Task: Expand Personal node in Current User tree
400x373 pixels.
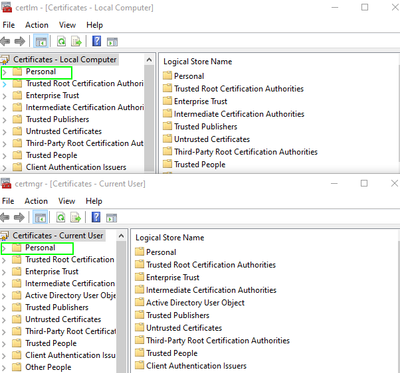Action: tap(4, 248)
